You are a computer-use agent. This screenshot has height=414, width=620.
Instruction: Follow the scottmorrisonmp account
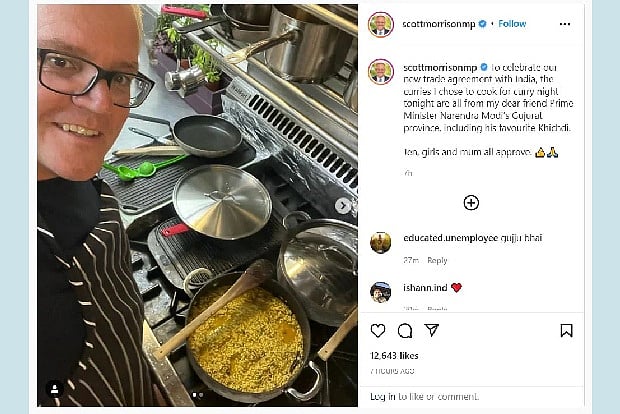pyautogui.click(x=512, y=23)
